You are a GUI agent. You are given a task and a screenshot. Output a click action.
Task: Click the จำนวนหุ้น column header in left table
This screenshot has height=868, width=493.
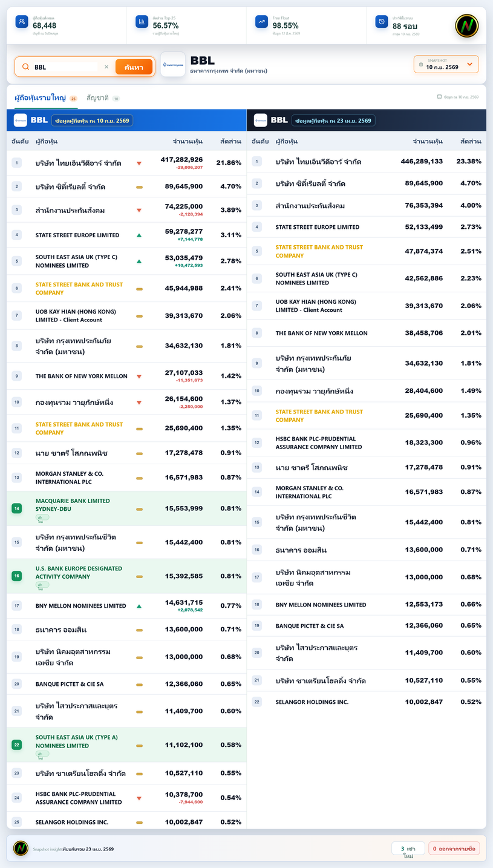point(188,141)
